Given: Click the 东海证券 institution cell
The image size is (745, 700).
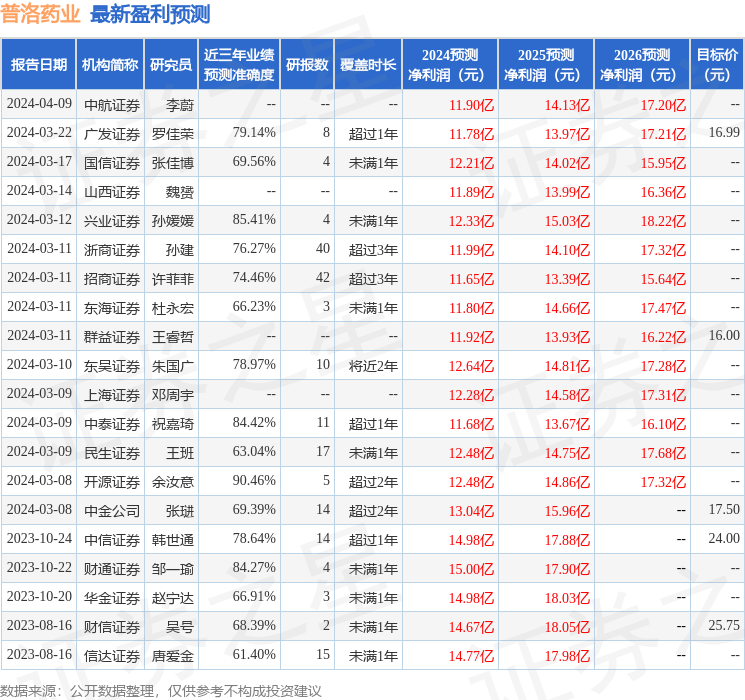Looking at the screenshot, I should (112, 308).
